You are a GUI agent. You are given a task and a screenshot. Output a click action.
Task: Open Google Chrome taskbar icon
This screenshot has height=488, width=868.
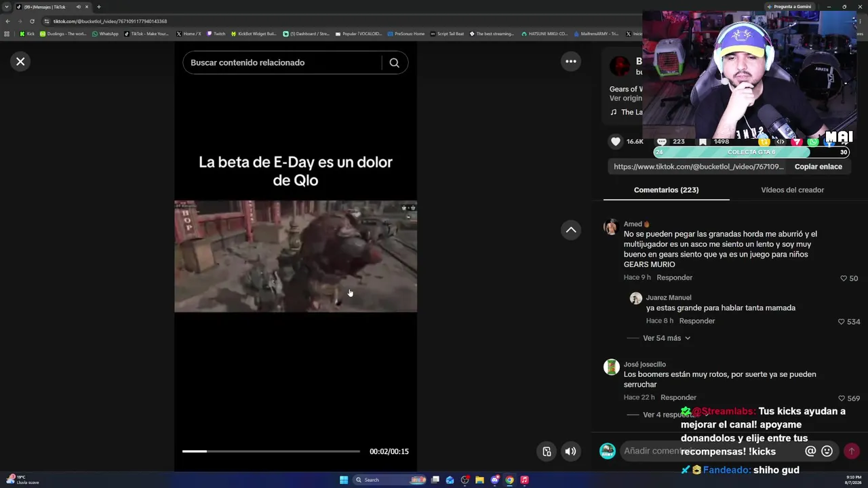click(509, 480)
